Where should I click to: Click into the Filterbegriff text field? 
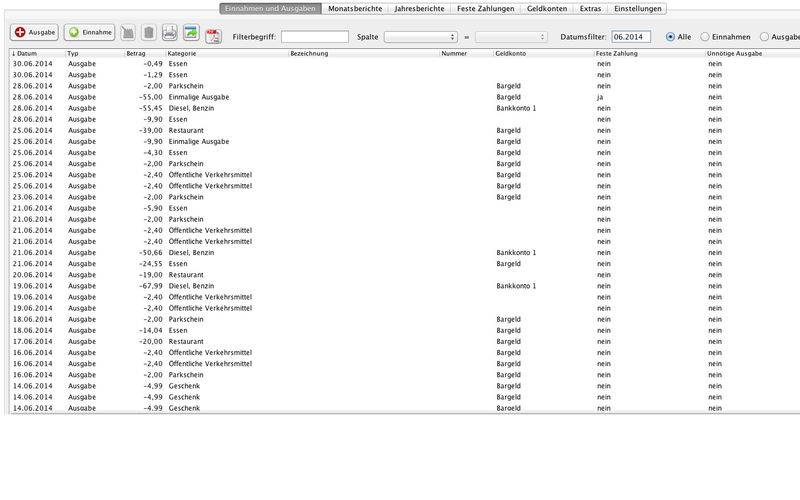pyautogui.click(x=315, y=37)
